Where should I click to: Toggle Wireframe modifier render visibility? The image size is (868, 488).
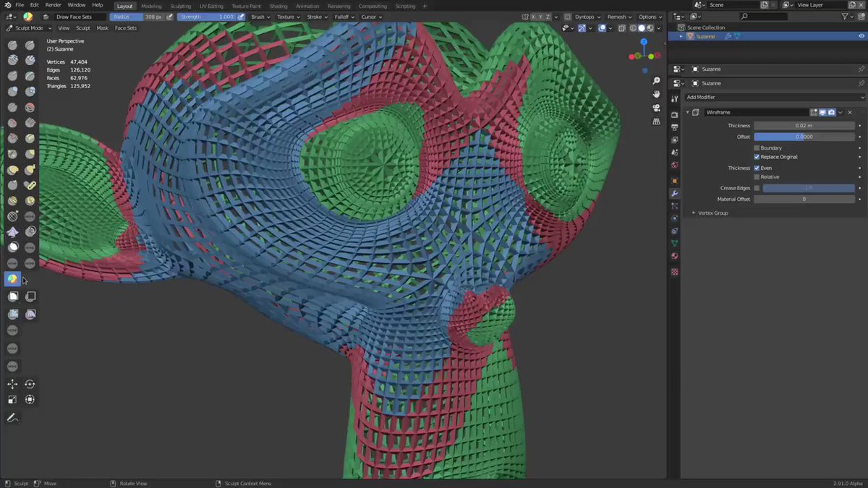tap(831, 112)
